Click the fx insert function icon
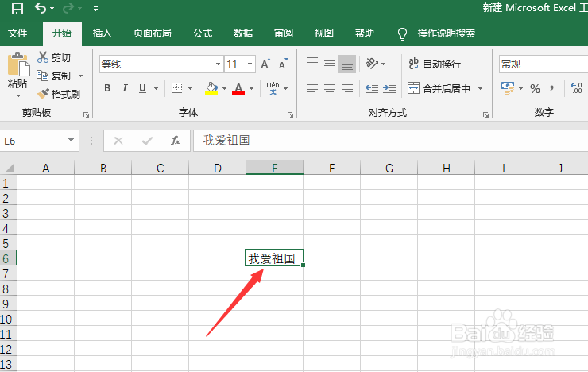 coord(176,141)
